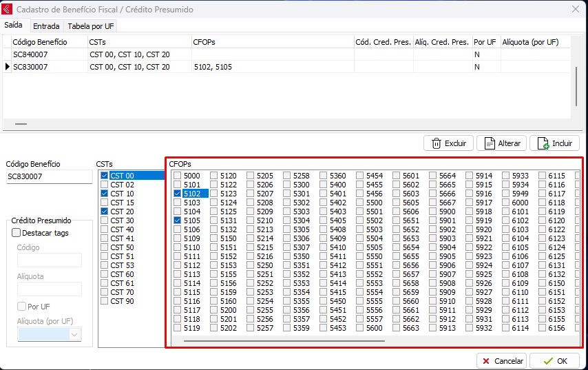Enable the Destacar tags checkbox
Image resolution: width=588 pixels, height=370 pixels.
coord(17,233)
